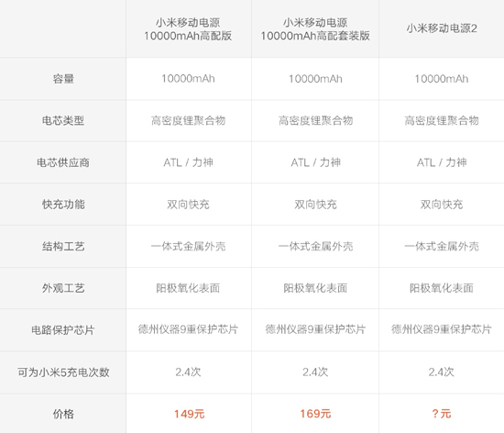
Task: Click the ?元 price for 小米移动电源2
Action: point(442,414)
